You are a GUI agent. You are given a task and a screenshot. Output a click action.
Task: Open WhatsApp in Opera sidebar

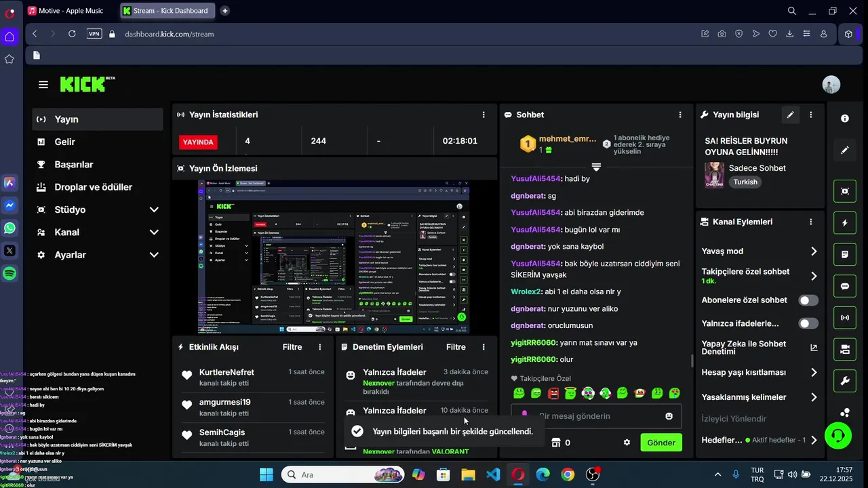pyautogui.click(x=9, y=228)
